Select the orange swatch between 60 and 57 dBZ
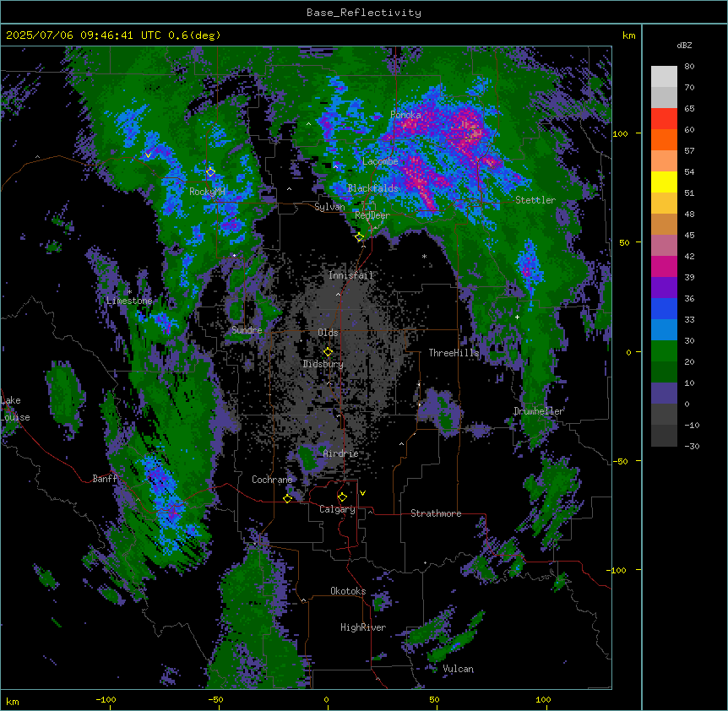 (x=664, y=139)
